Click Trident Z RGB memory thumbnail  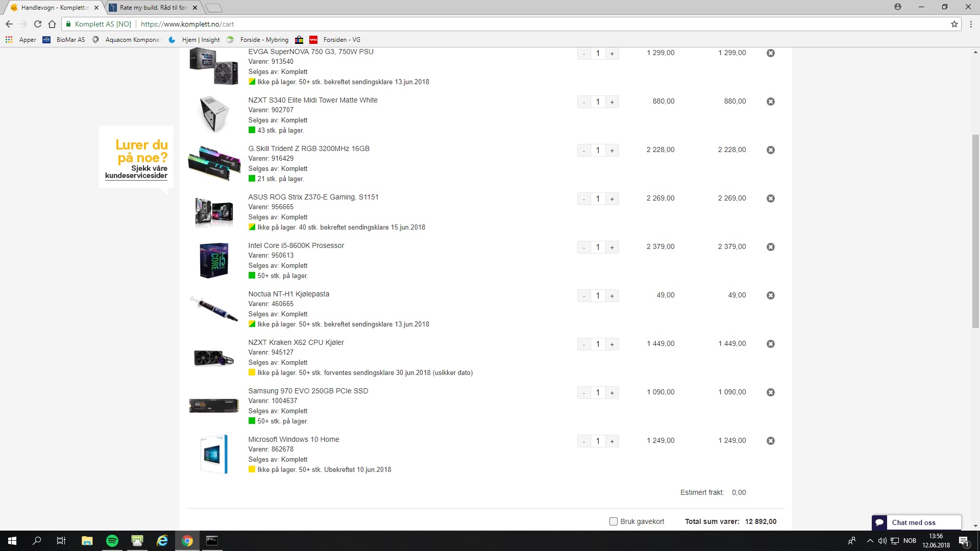coord(214,163)
